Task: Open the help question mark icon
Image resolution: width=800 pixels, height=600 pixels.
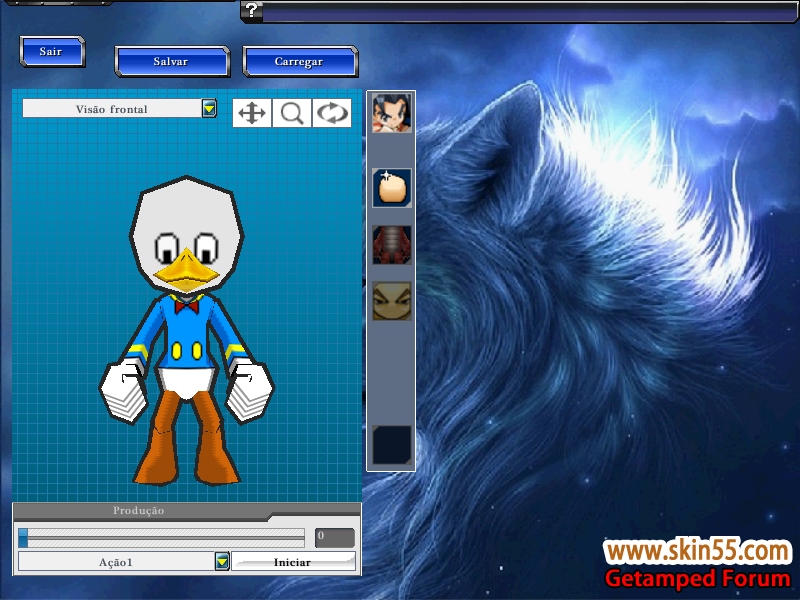Action: pyautogui.click(x=252, y=10)
